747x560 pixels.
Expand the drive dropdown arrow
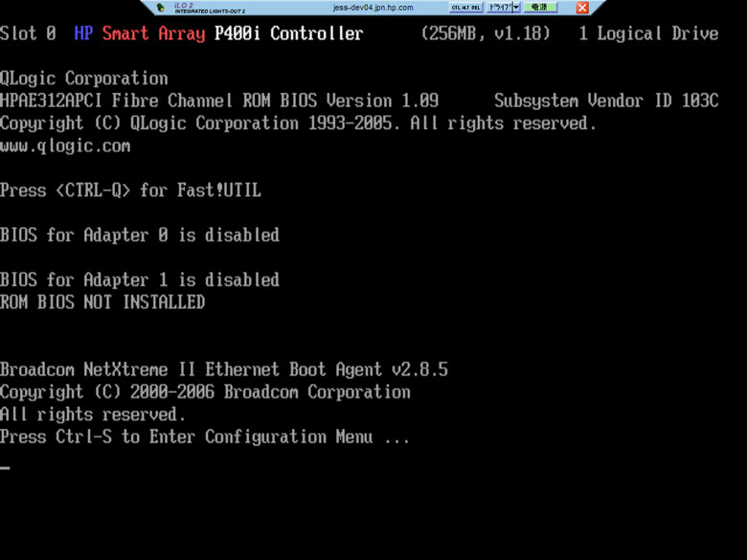(x=517, y=8)
